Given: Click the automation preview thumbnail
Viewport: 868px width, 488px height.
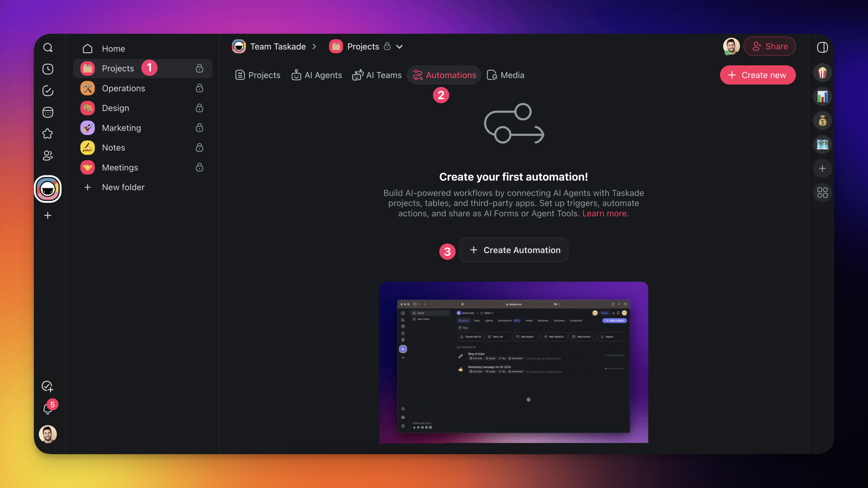Looking at the screenshot, I should (x=514, y=362).
